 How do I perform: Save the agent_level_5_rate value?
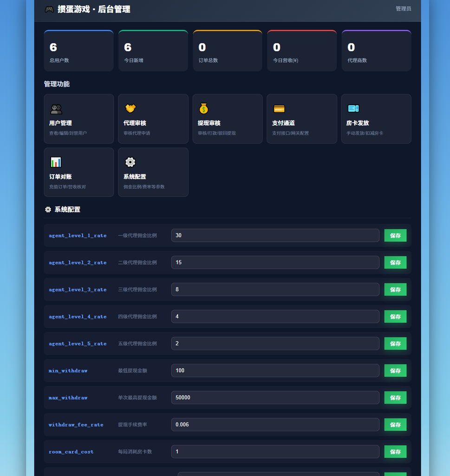coord(395,344)
